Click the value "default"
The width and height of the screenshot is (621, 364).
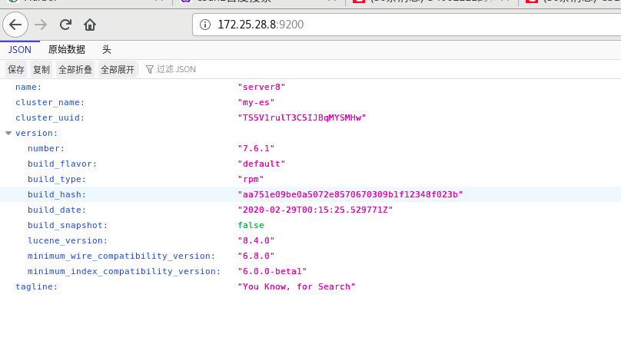pos(261,164)
